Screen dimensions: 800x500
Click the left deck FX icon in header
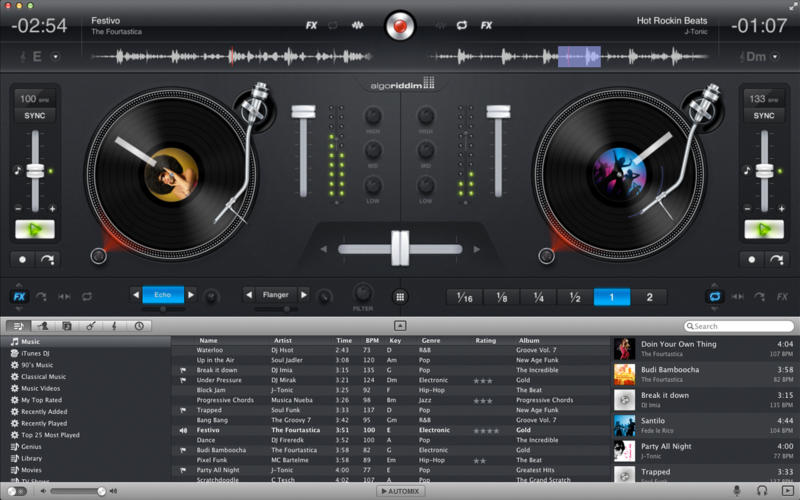click(x=311, y=25)
